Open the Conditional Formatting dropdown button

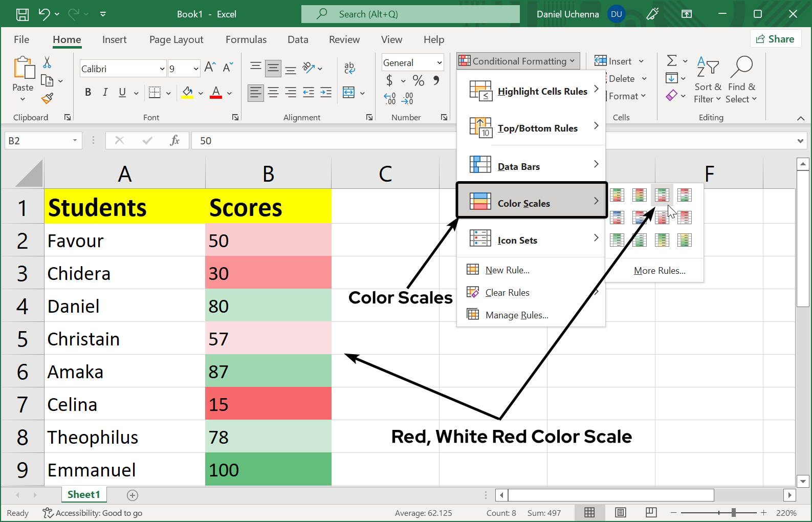(518, 61)
